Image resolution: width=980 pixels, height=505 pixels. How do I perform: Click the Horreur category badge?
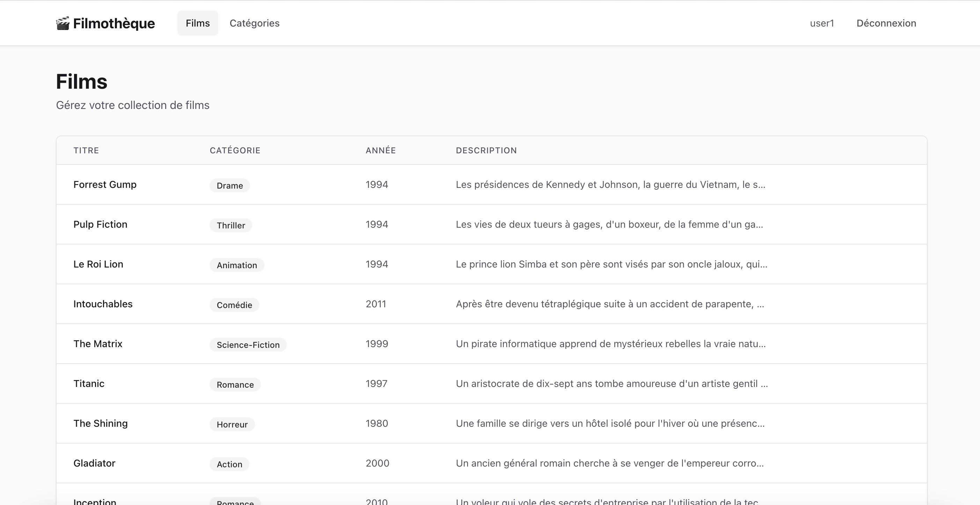pos(232,424)
